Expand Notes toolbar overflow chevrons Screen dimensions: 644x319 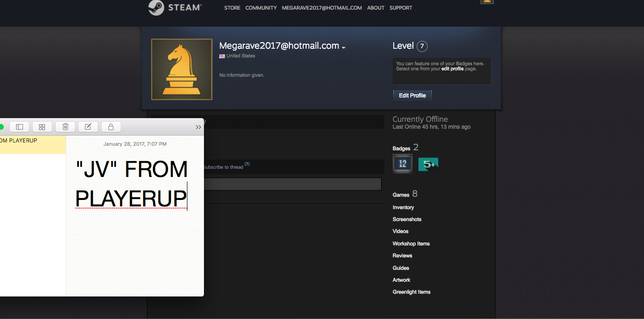pyautogui.click(x=198, y=127)
